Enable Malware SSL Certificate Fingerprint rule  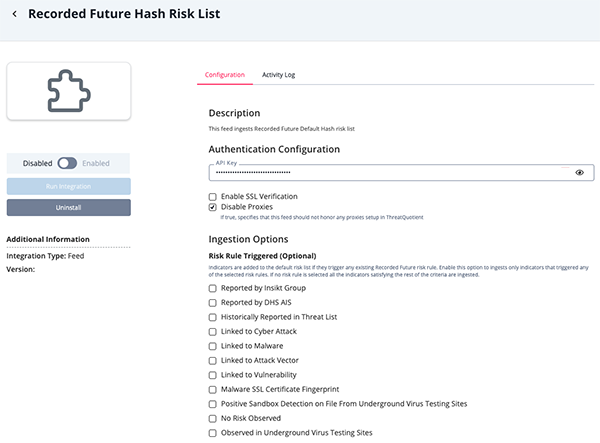coord(213,389)
